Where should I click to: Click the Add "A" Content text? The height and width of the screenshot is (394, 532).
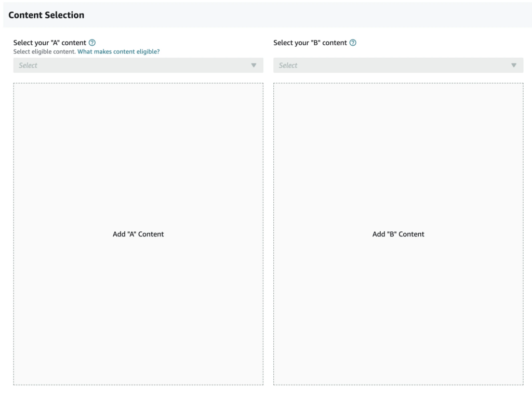138,234
